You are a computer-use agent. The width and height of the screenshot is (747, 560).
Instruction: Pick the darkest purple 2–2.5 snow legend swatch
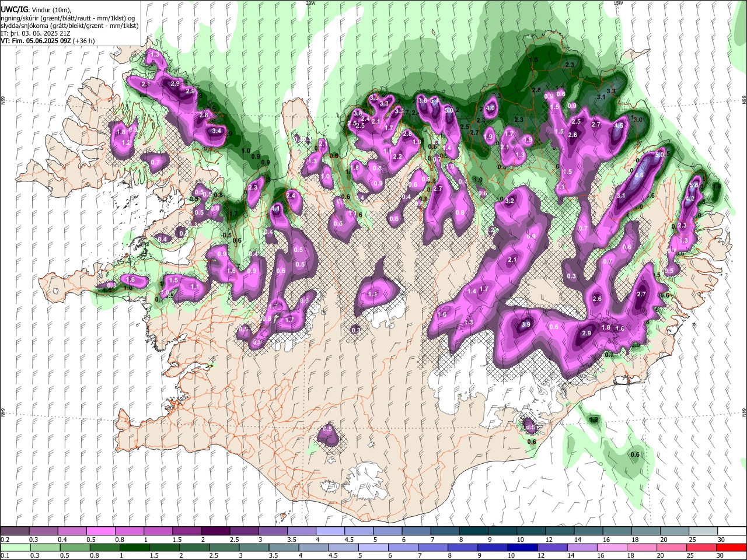[215, 531]
